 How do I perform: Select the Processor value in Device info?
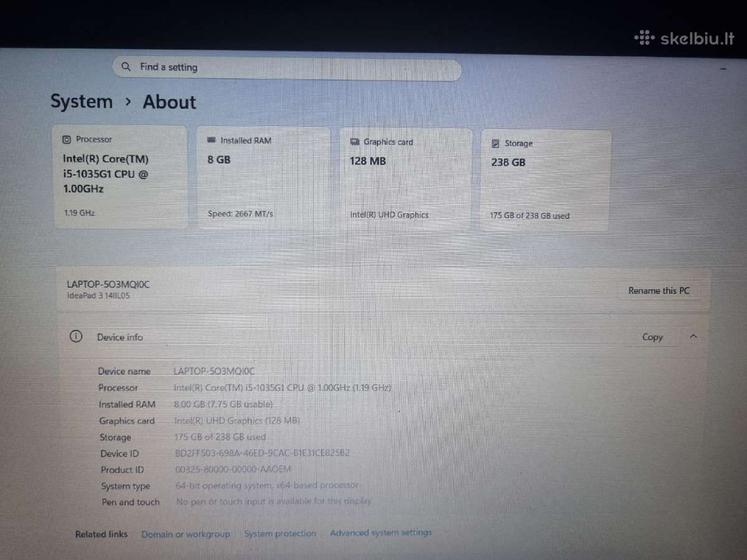coord(283,388)
